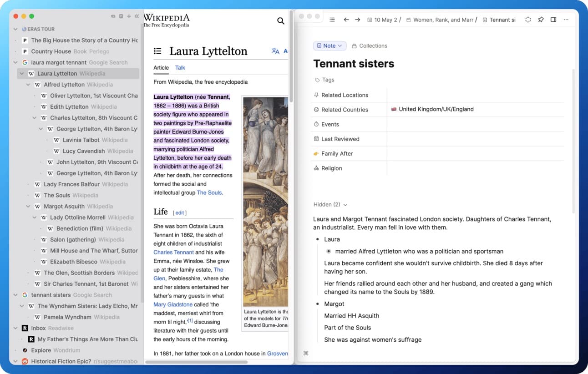
Task: Collapse the sidebar with the double chevron
Action: pos(137,16)
